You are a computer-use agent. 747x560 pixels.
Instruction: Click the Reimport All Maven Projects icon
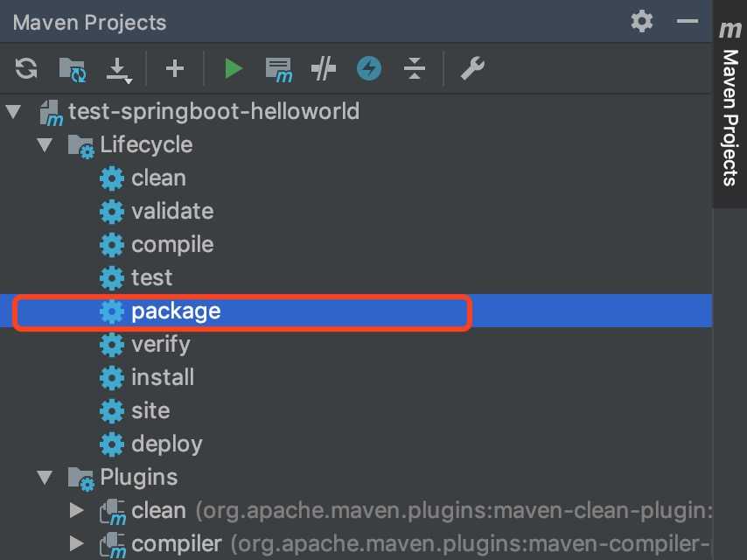coord(25,68)
